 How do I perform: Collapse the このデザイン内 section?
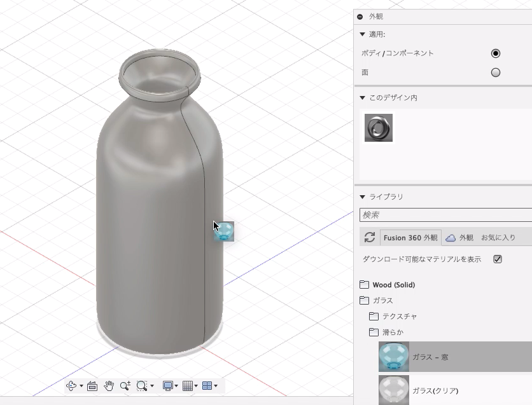tap(362, 98)
